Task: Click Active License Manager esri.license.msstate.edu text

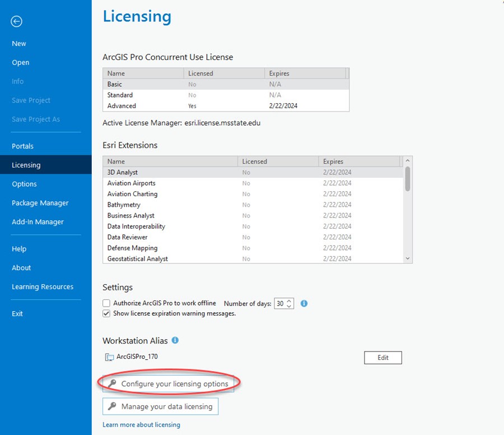Action: pos(181,123)
